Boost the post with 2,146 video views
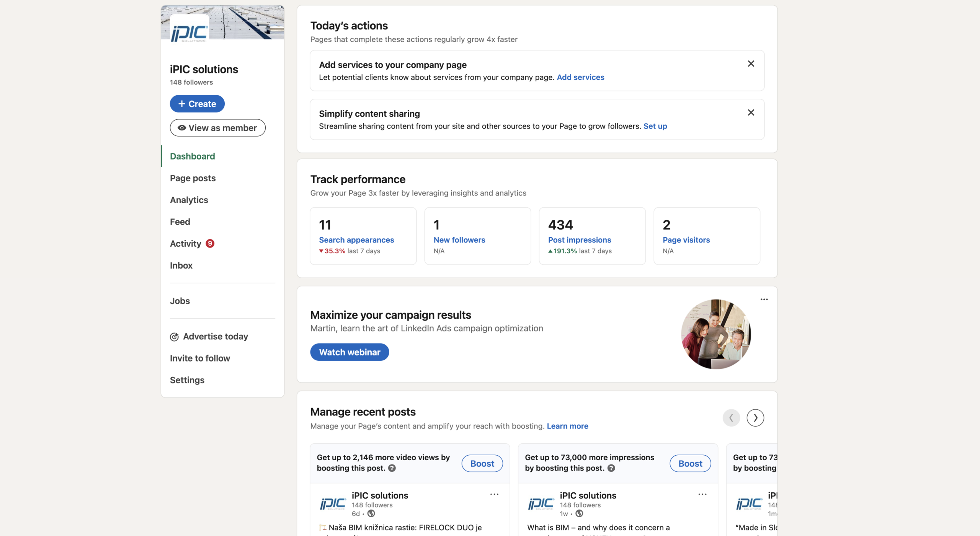980x536 pixels. click(482, 463)
